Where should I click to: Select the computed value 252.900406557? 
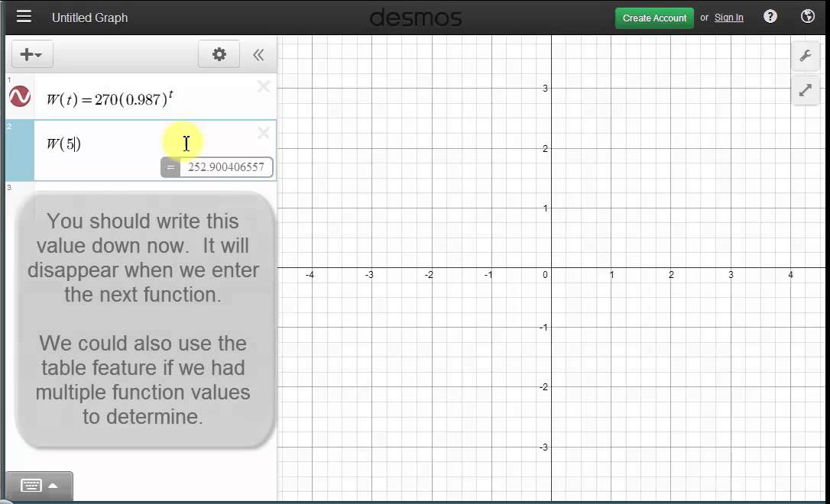point(226,167)
